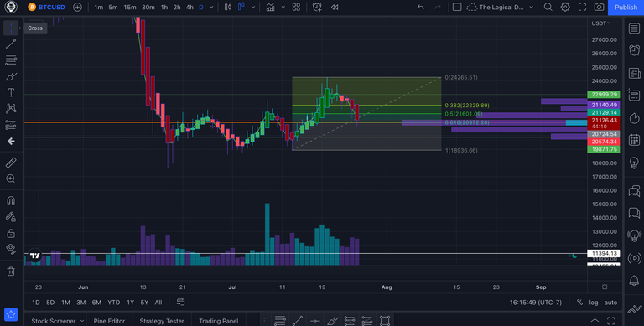Viewport: 644px width, 326px height.
Task: Select the D daily timeframe
Action: tap(201, 7)
